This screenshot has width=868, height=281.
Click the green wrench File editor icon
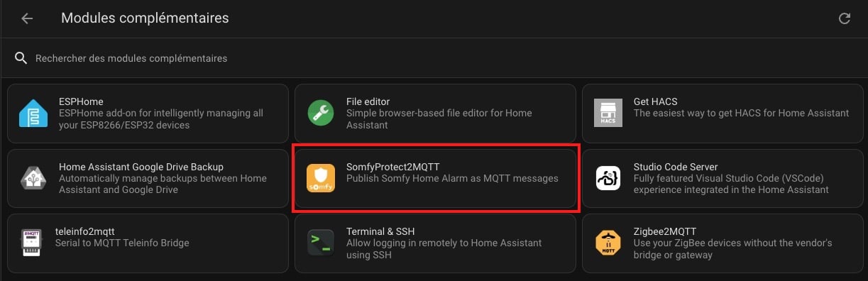tap(320, 114)
